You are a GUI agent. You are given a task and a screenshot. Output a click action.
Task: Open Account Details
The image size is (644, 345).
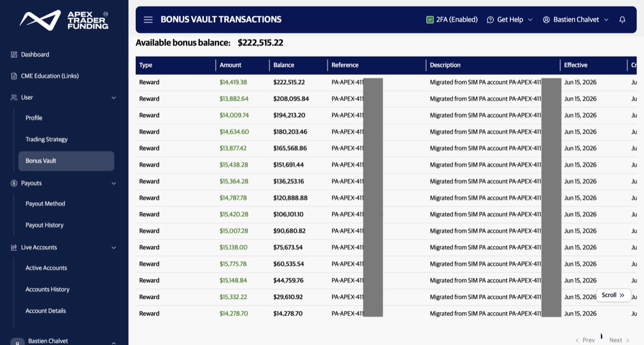(46, 311)
